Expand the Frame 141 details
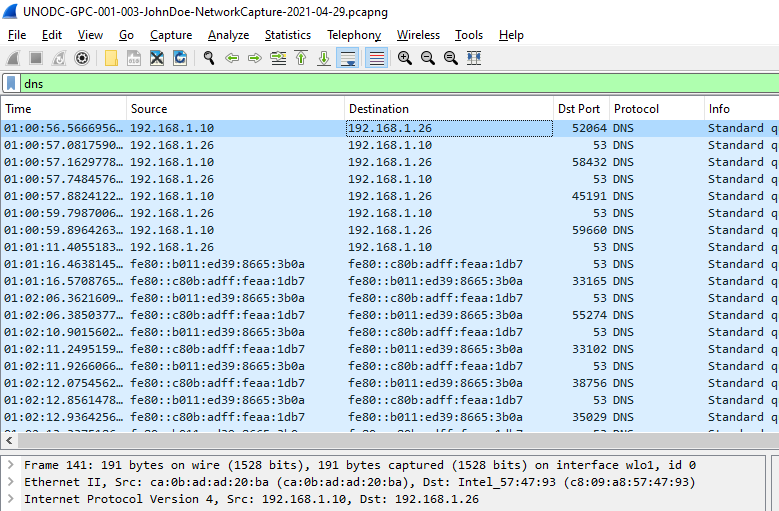 coord(10,465)
